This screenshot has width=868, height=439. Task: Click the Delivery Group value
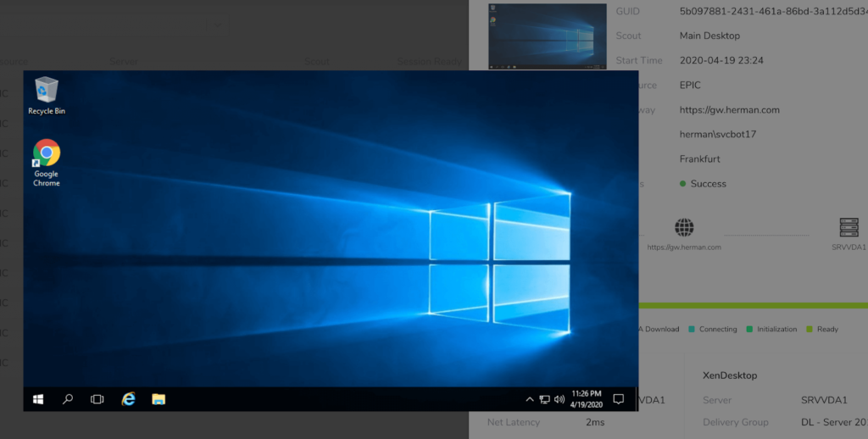[x=834, y=422]
